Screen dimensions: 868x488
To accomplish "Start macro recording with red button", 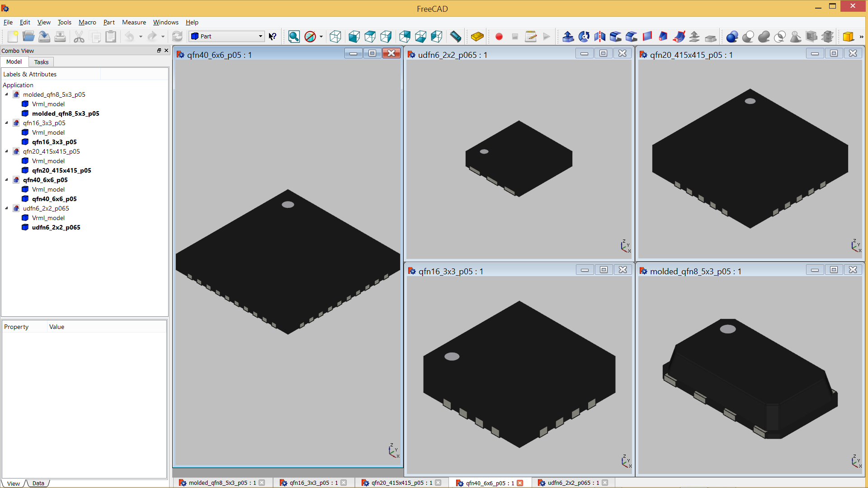I will (499, 37).
